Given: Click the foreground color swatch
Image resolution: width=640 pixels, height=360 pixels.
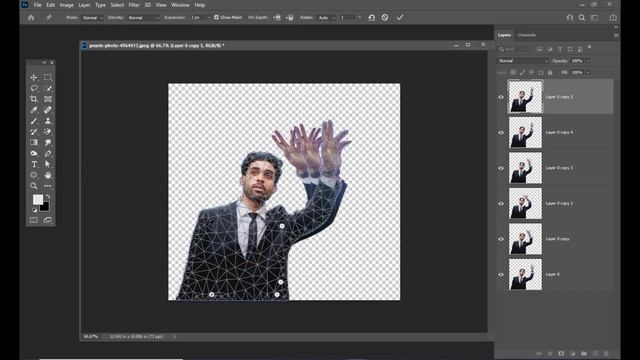Looking at the screenshot, I should 38,199.
